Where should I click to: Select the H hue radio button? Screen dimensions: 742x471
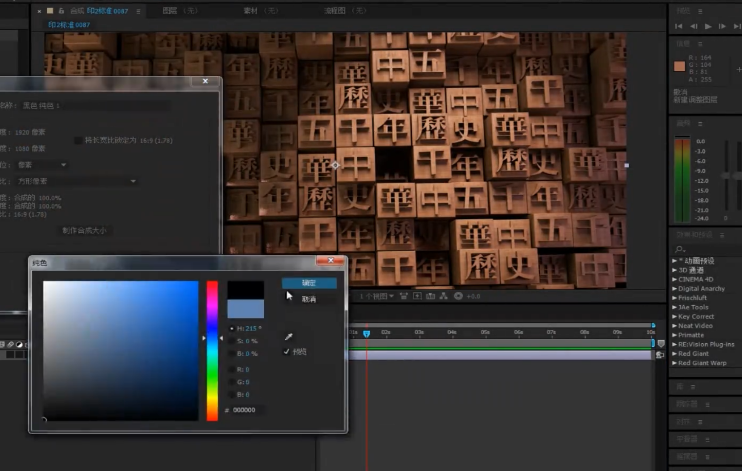tap(231, 328)
